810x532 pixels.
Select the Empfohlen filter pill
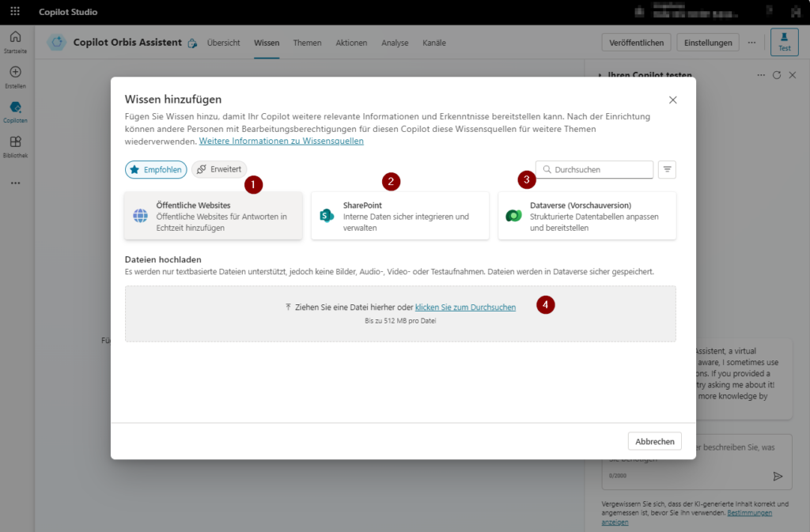point(156,169)
